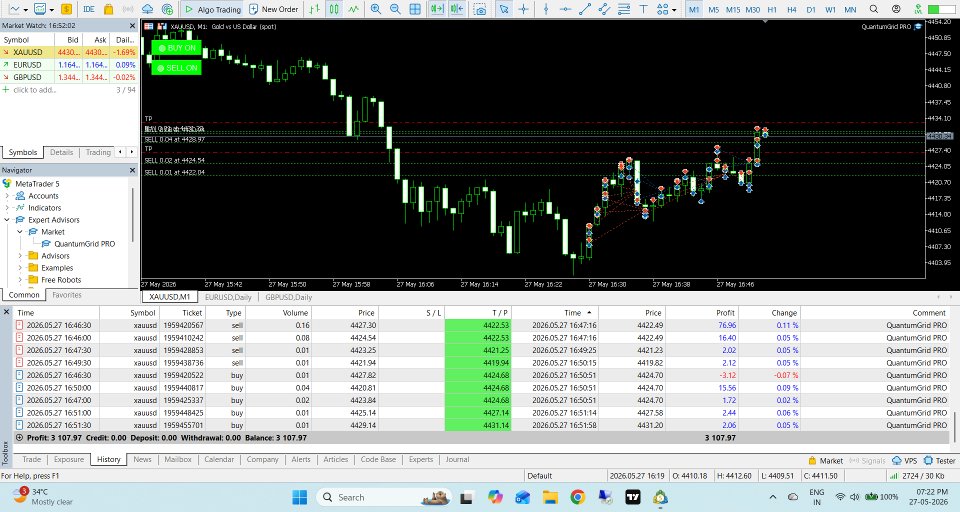The height and width of the screenshot is (512, 960).
Task: Switch to M5 timeframe
Action: tap(713, 9)
